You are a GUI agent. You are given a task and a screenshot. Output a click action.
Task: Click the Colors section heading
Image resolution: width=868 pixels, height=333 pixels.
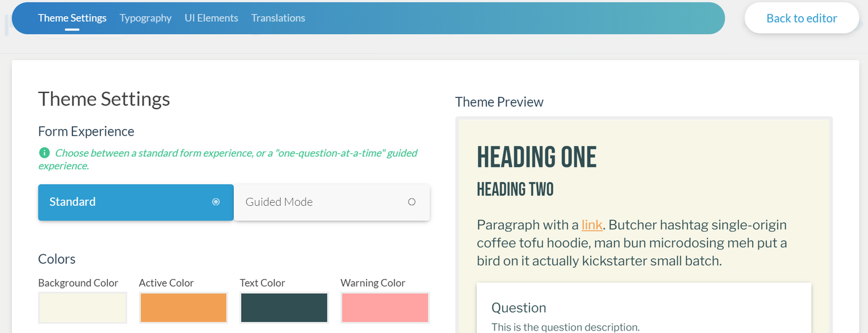(x=57, y=259)
